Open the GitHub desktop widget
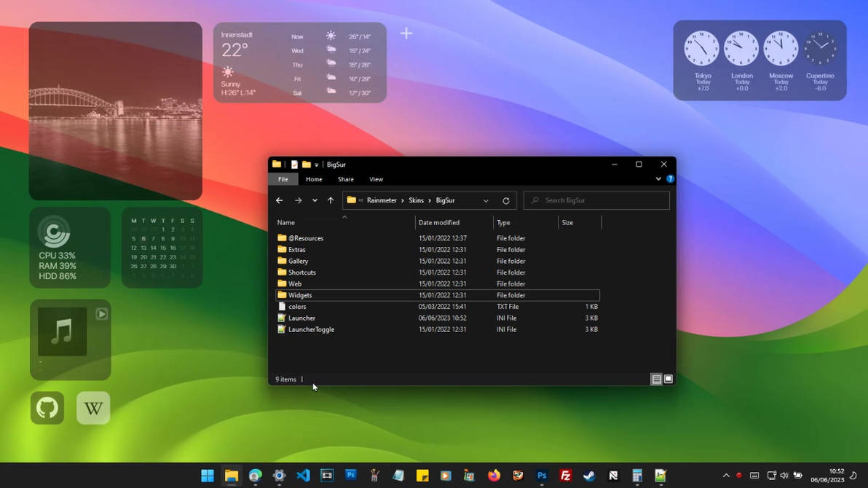The image size is (868, 488). (47, 407)
